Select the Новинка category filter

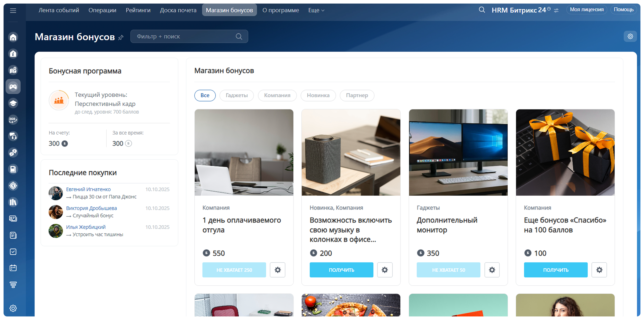(318, 95)
